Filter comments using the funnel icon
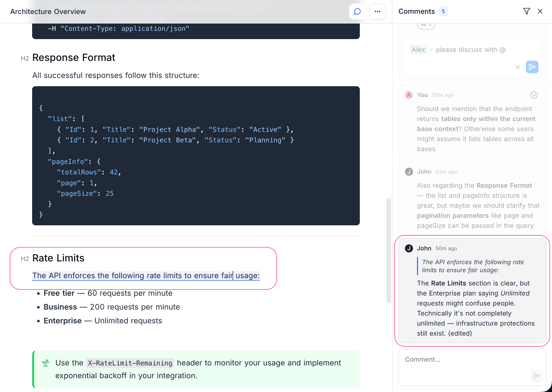The width and height of the screenshot is (552, 392). (x=526, y=11)
